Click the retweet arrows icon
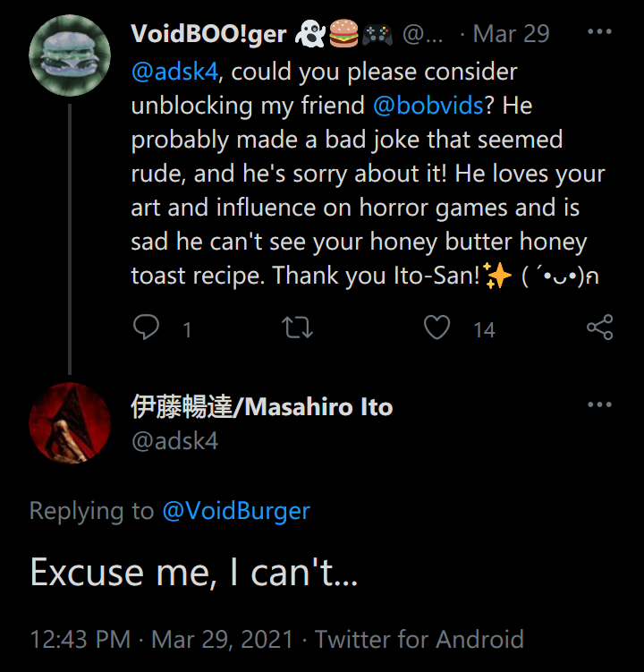644x672 pixels. coord(297,327)
